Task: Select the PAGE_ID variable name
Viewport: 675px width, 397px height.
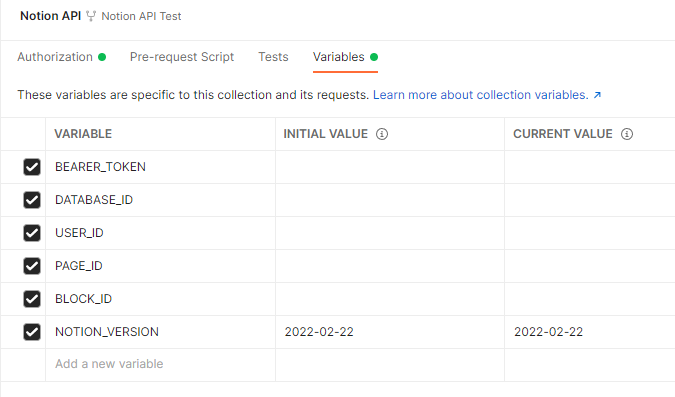Action: 79,266
